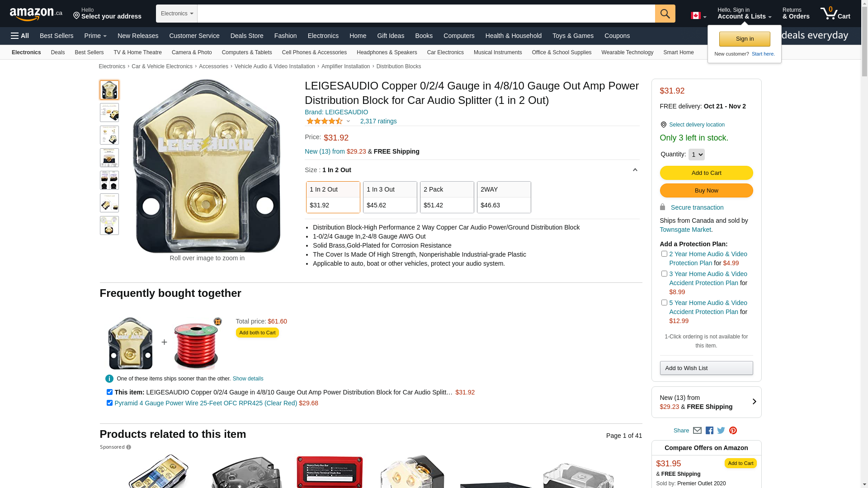Check the 5 Year Protection Plan box

tap(664, 303)
